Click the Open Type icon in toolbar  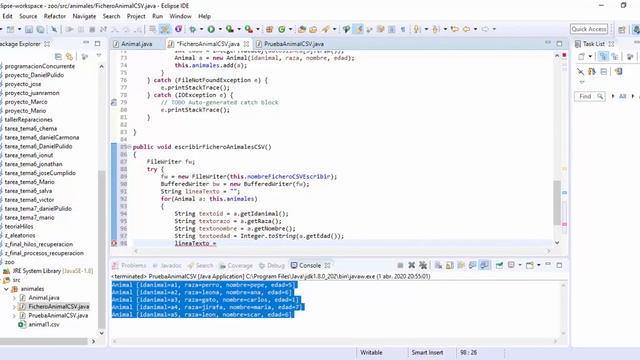pyautogui.click(x=302, y=29)
